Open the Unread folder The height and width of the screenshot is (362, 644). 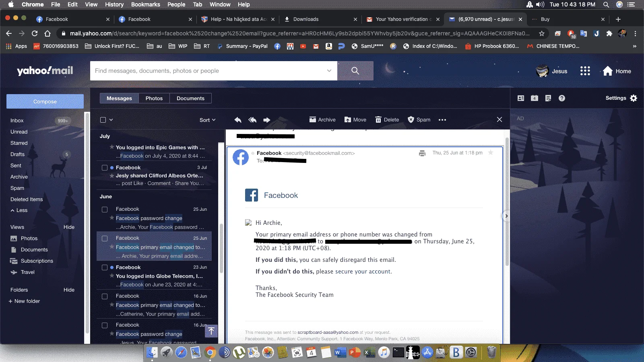tap(19, 132)
